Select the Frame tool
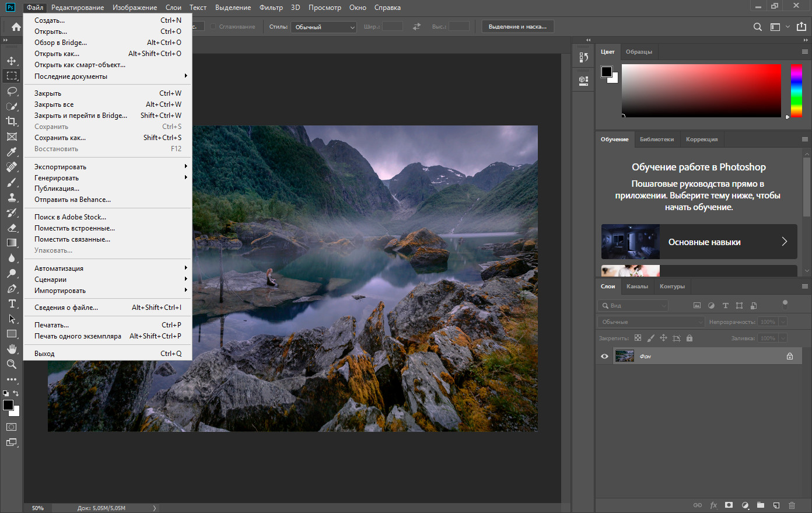The width and height of the screenshot is (812, 513). tap(12, 137)
